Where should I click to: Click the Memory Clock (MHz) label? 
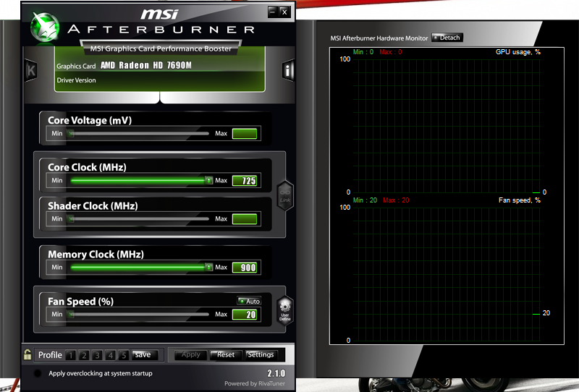96,255
